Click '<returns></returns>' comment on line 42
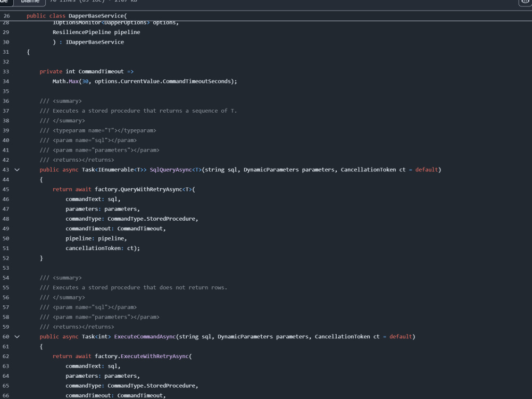This screenshot has width=532, height=399. pos(84,160)
